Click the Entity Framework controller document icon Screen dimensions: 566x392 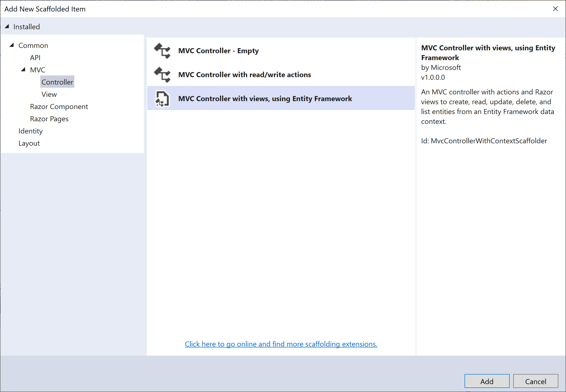point(162,99)
